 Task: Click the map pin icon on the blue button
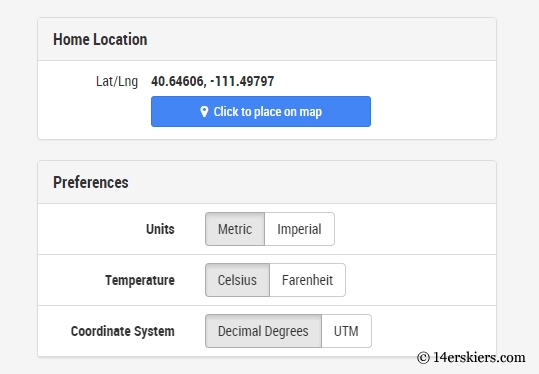tap(204, 112)
